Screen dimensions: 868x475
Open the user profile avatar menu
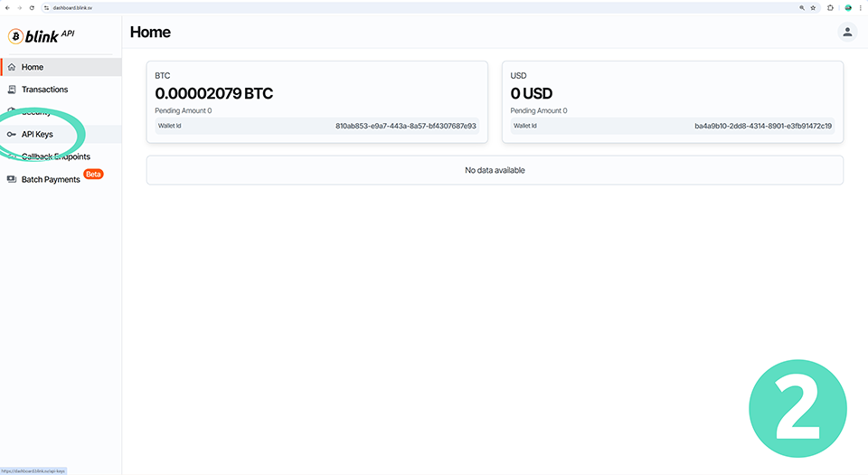point(846,32)
